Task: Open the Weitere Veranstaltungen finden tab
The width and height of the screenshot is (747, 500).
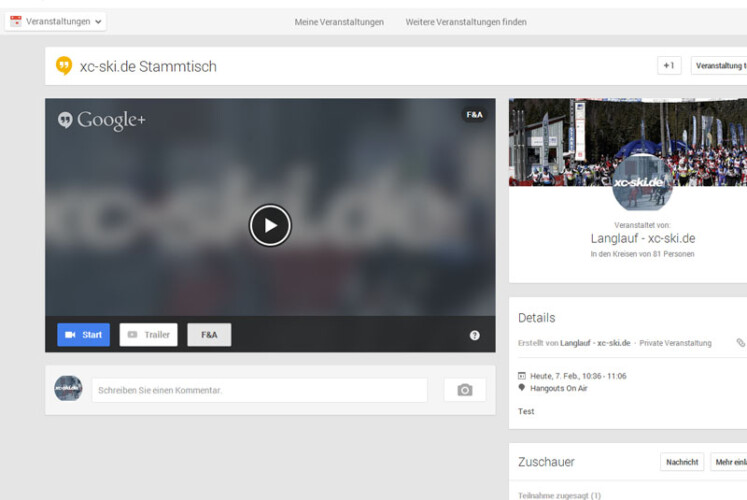Action: (466, 22)
